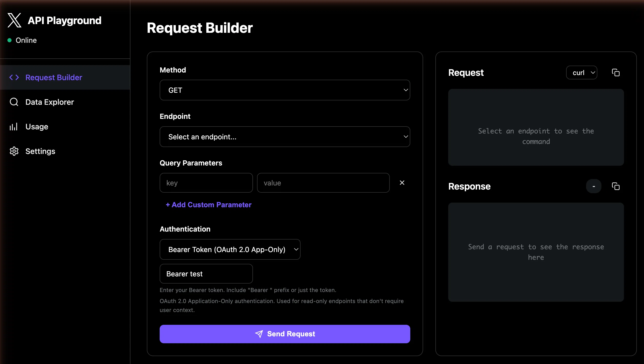Copy the Response output

(616, 186)
